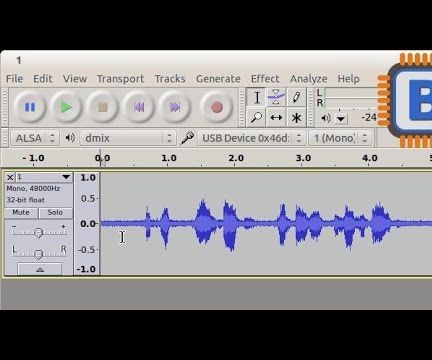Viewport: 432px width, 360px height.
Task: Open the 1 (Mono) channels dropdown
Action: point(340,138)
